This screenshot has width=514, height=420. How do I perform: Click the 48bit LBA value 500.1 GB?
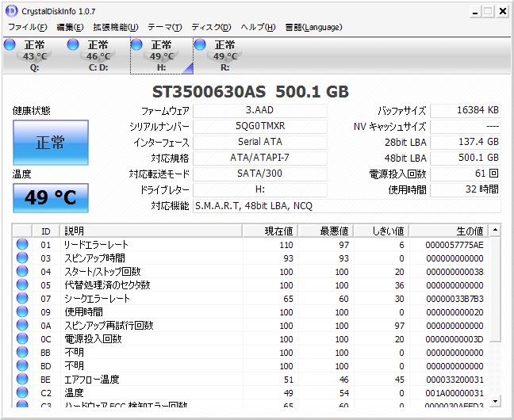(x=466, y=158)
